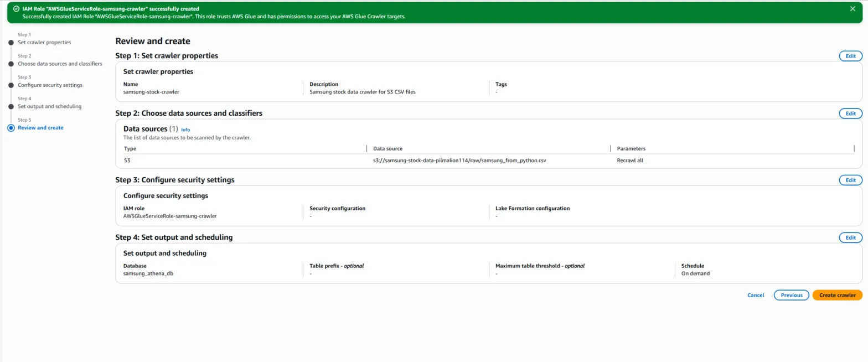Dismiss the IAM role success banner
This screenshot has height=362, width=868.
click(852, 9)
